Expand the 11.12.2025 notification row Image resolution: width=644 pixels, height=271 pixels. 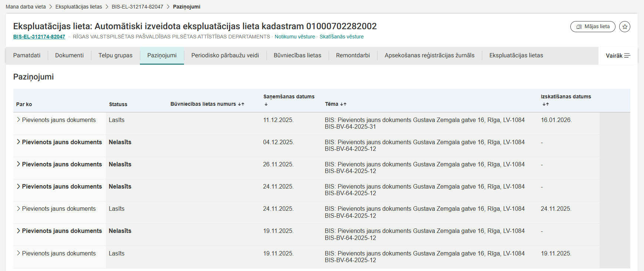click(19, 120)
